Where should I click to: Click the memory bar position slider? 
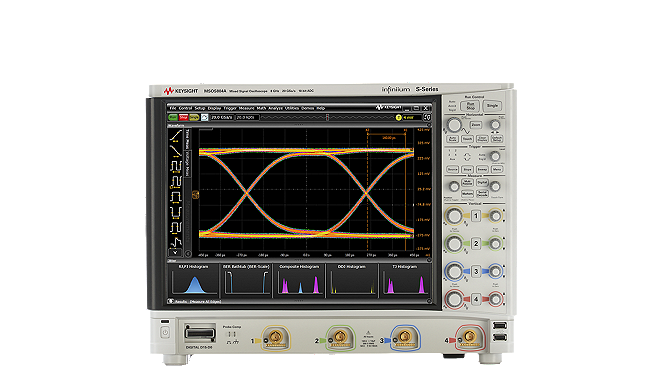(x=327, y=117)
